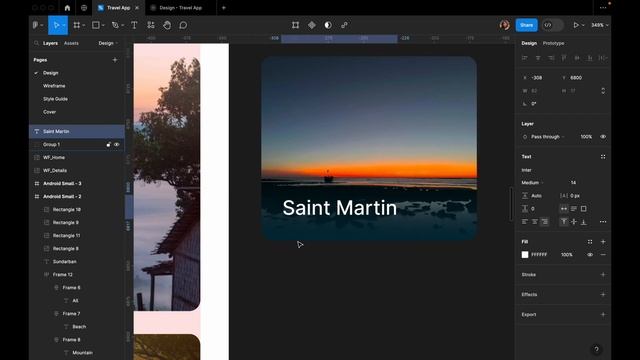Switch to the Assets tab
This screenshot has width=640, height=360.
coord(71,43)
